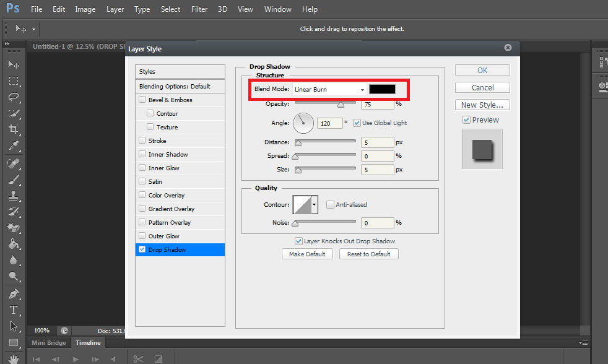Select the Blur tool
Screen dimensions: 608x364
(14, 260)
